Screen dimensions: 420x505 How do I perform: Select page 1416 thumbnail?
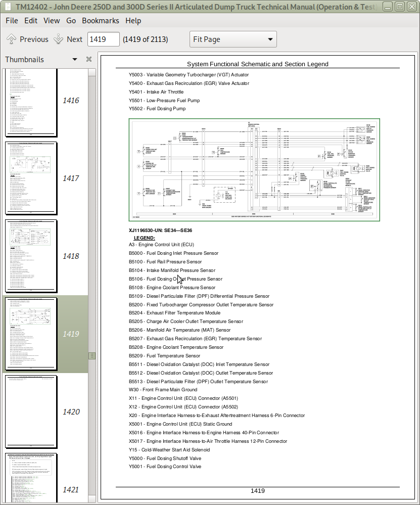(x=31, y=102)
